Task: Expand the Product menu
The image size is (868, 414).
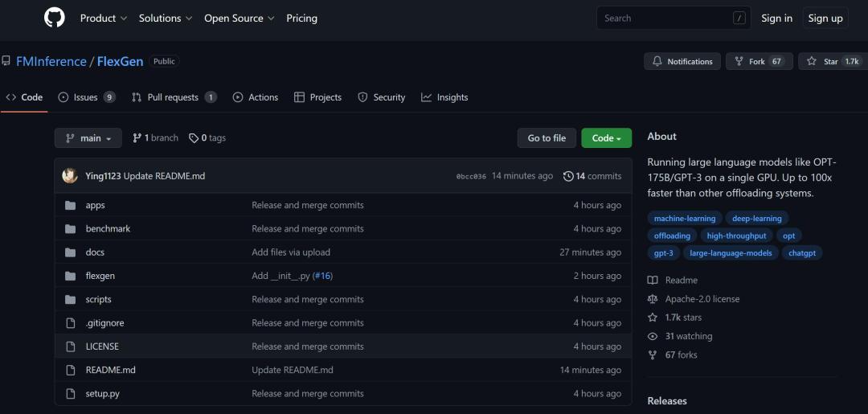Action: [x=103, y=18]
